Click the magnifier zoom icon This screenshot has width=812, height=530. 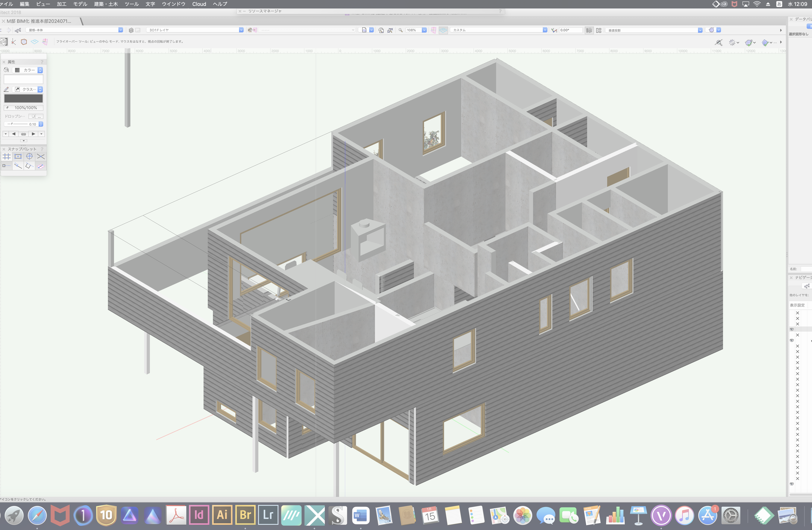(400, 30)
